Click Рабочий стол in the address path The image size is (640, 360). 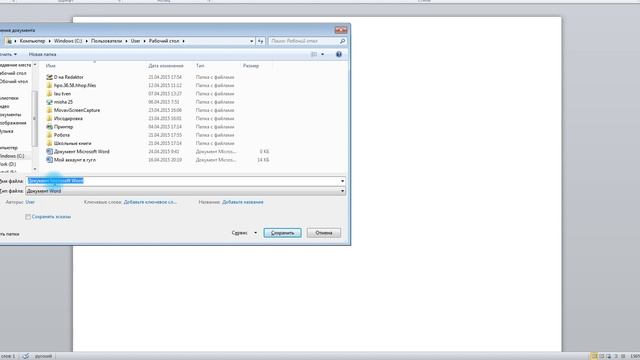click(x=164, y=41)
